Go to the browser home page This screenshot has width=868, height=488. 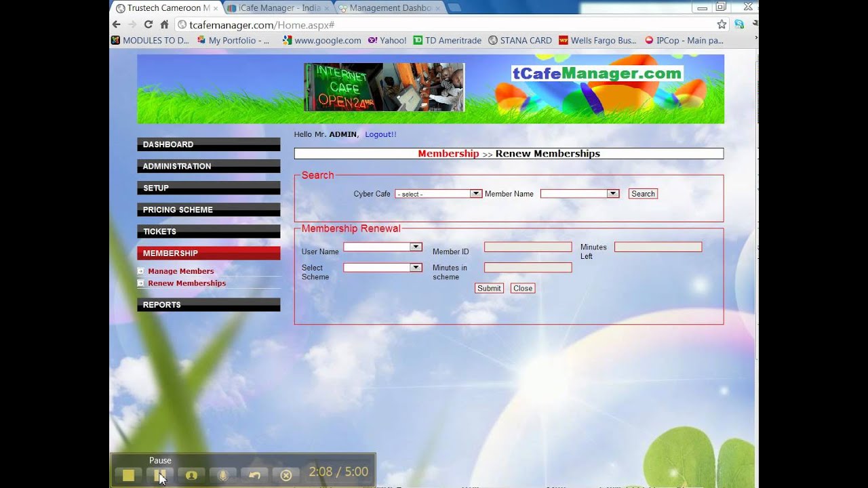coord(164,24)
